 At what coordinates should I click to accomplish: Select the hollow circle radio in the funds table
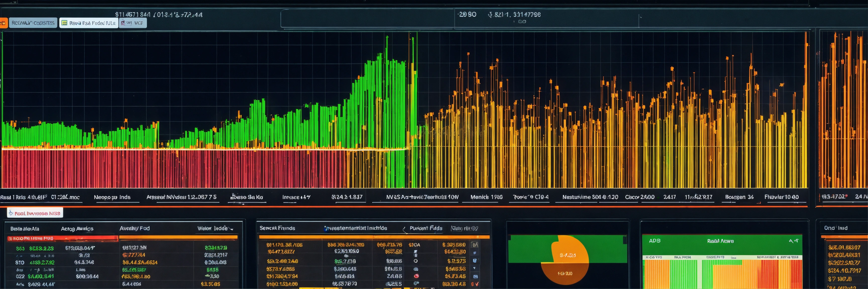tap(415, 261)
